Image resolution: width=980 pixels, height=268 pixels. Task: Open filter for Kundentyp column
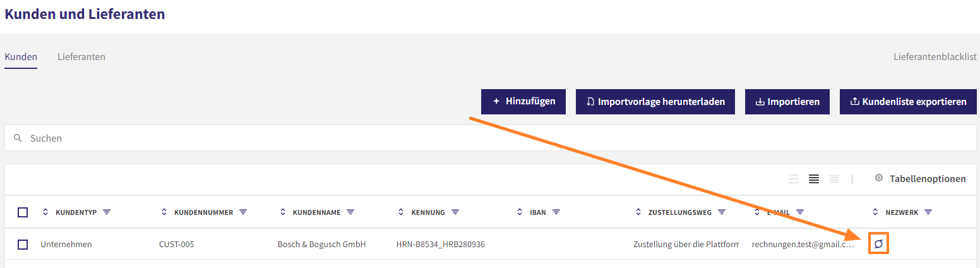click(x=107, y=212)
